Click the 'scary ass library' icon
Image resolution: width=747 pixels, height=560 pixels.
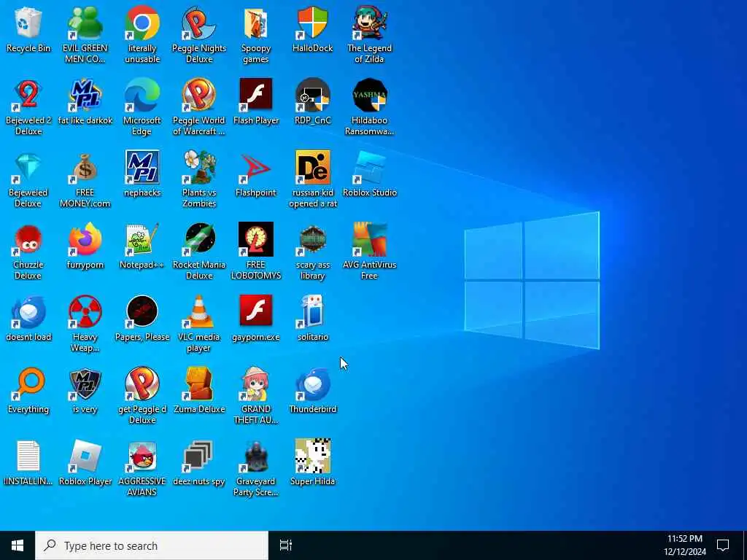pos(312,239)
